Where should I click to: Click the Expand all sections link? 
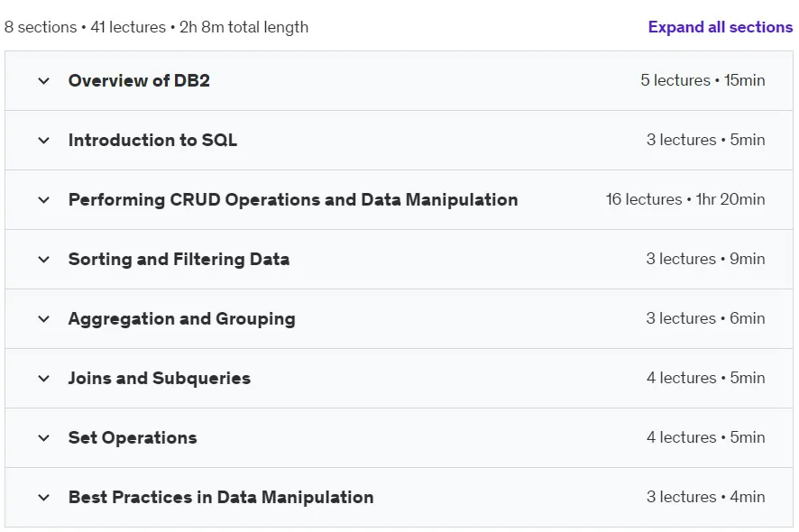[x=720, y=27]
